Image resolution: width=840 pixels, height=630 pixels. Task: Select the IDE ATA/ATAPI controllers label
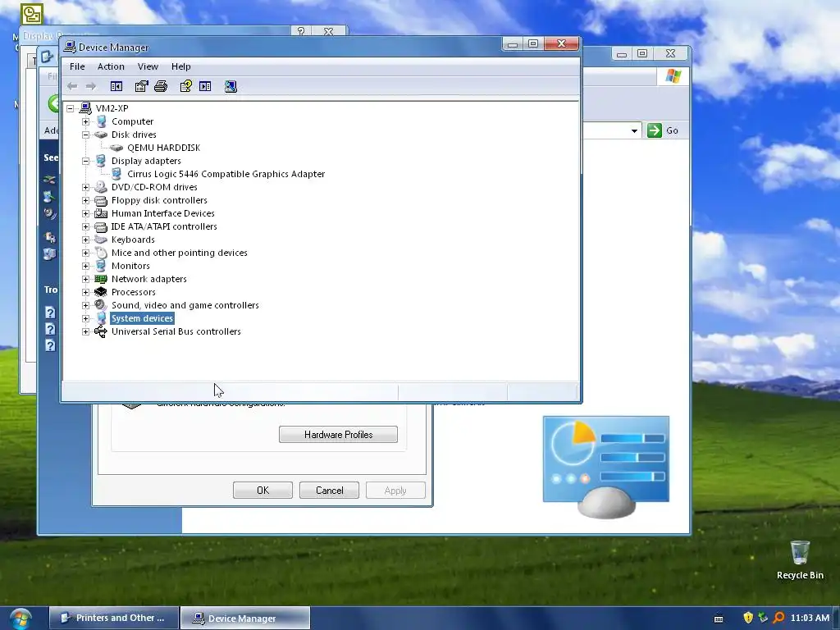(x=164, y=226)
